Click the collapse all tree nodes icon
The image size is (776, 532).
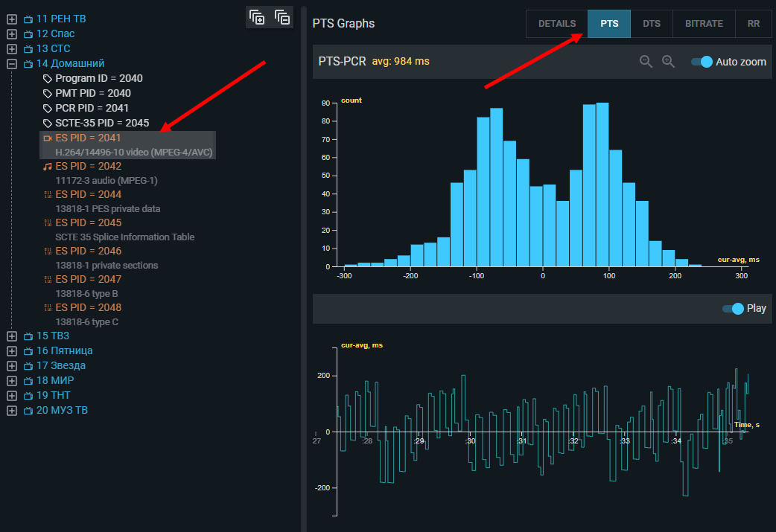[x=282, y=17]
